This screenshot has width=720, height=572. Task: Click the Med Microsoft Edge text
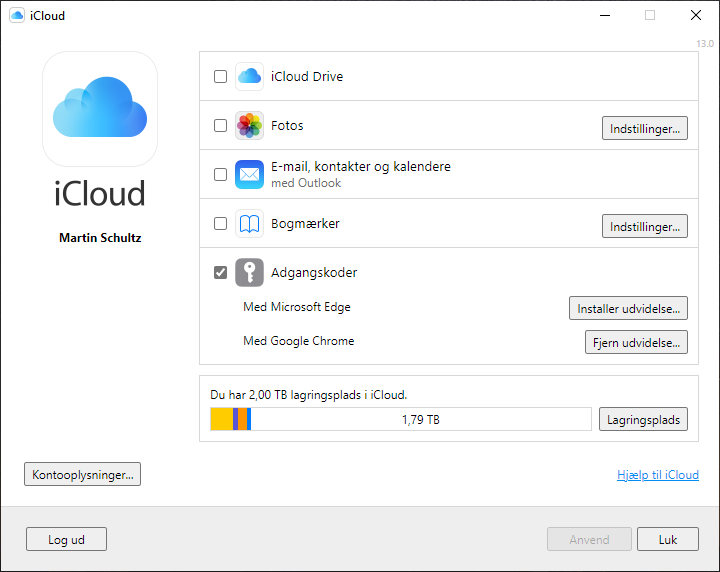[x=297, y=307]
